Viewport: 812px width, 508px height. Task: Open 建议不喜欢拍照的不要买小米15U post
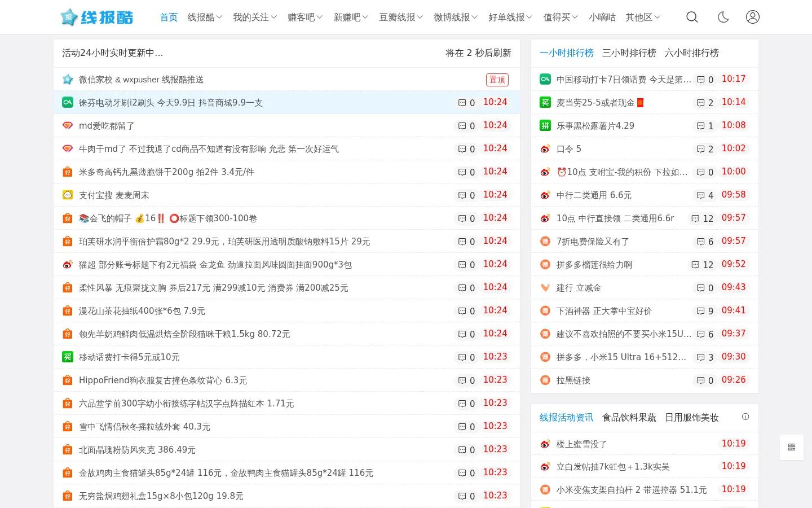624,334
